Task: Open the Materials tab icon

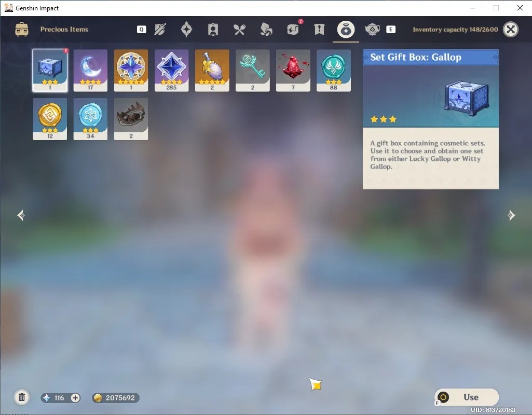Action: (x=266, y=30)
